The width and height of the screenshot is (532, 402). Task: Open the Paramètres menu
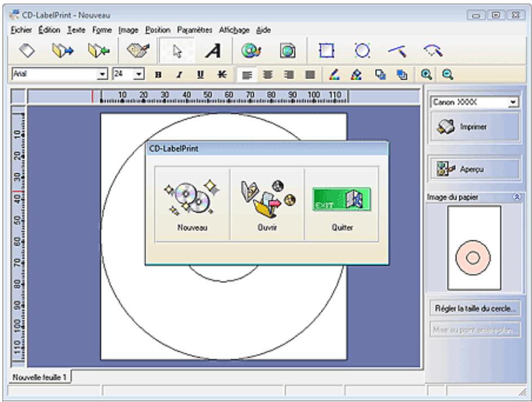coord(195,30)
